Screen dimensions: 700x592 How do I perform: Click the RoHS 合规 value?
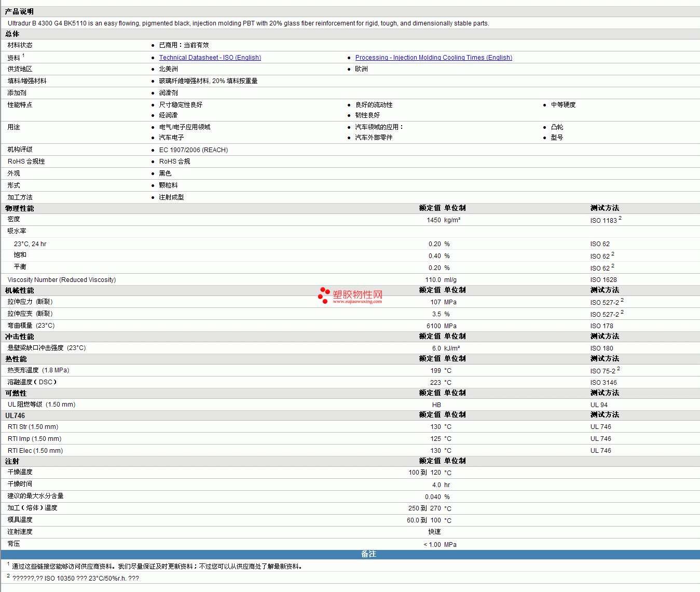(174, 162)
